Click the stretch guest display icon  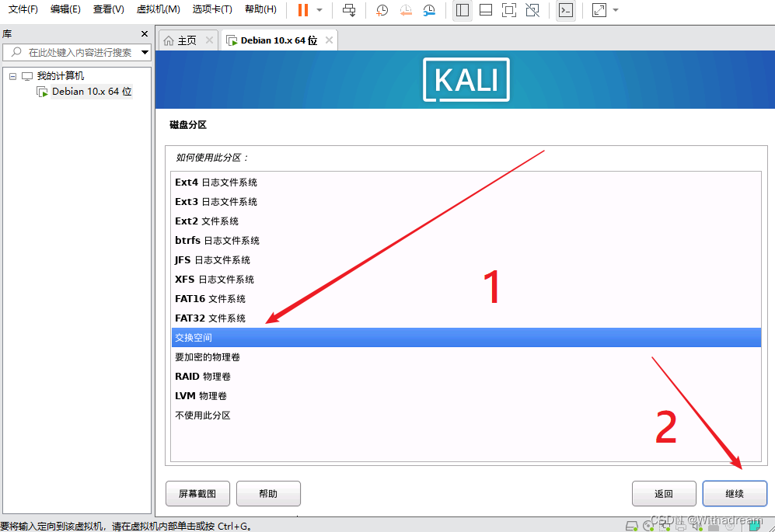[599, 10]
